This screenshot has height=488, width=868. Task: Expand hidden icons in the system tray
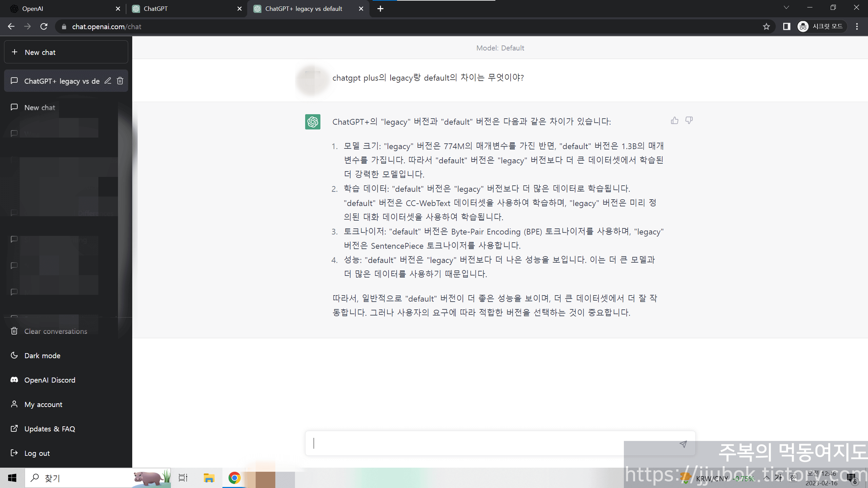767,478
